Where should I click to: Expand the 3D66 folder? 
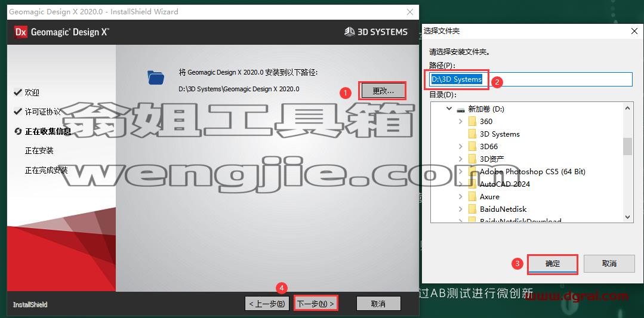coord(460,147)
